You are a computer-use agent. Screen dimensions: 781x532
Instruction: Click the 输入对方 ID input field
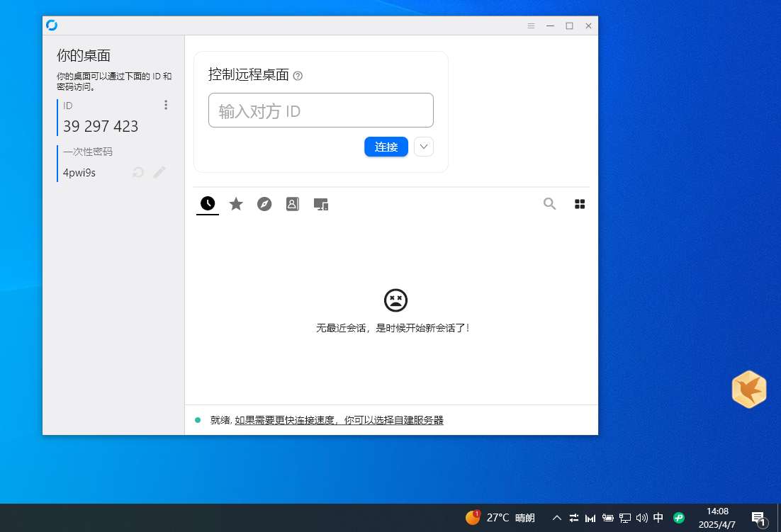(321, 111)
